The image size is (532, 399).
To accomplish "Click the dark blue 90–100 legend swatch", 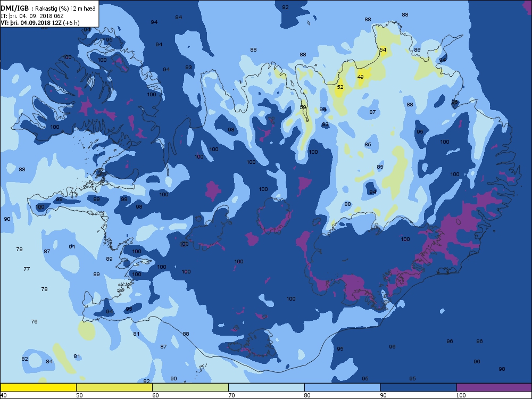I will click(418, 387).
